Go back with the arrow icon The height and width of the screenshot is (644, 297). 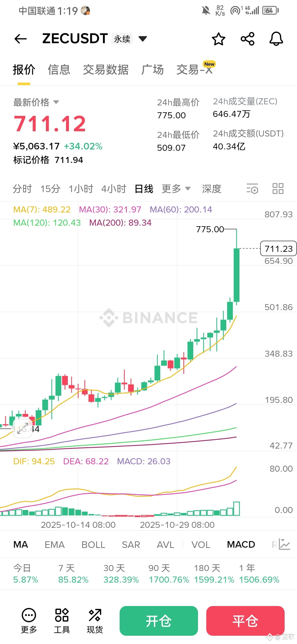pos(21,39)
